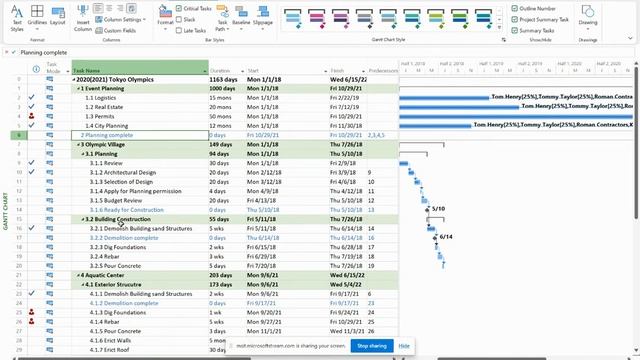
Task: Hide the screen sharing notification
Action: tap(404, 346)
